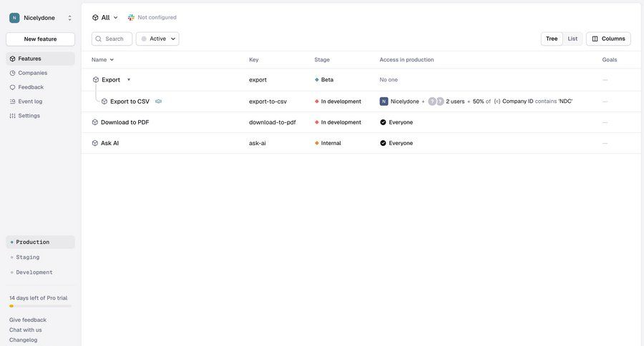644x346 pixels.
Task: Open the All features view dropdown
Action: click(x=104, y=18)
